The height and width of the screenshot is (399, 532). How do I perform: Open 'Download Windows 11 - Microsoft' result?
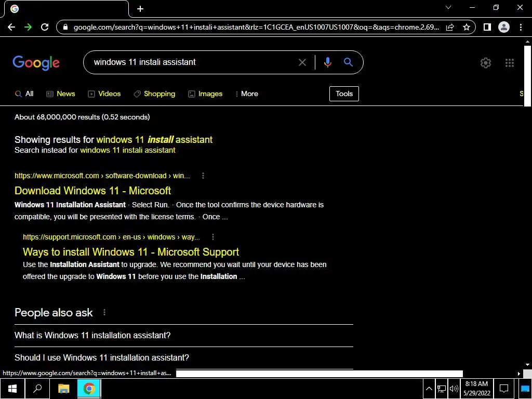[92, 191]
